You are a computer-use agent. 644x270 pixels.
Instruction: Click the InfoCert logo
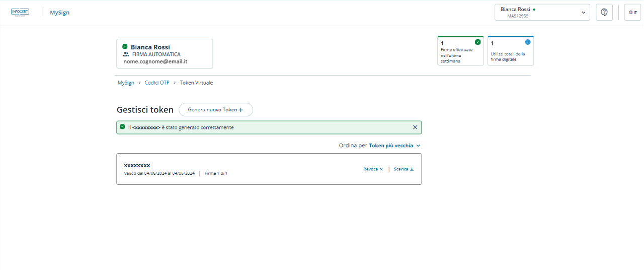pos(20,12)
